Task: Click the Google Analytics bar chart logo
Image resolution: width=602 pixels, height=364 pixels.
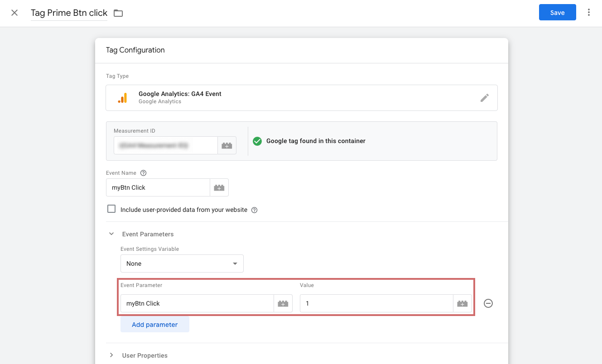Action: pyautogui.click(x=122, y=98)
